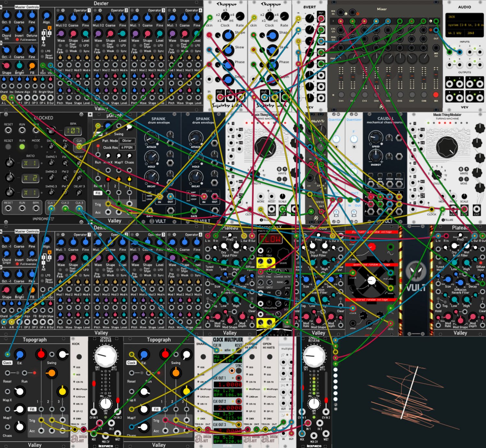The image size is (486, 448).
Task: Open the Patt. Mode 'Olivier' selector in µGraph
Action: coord(127,141)
